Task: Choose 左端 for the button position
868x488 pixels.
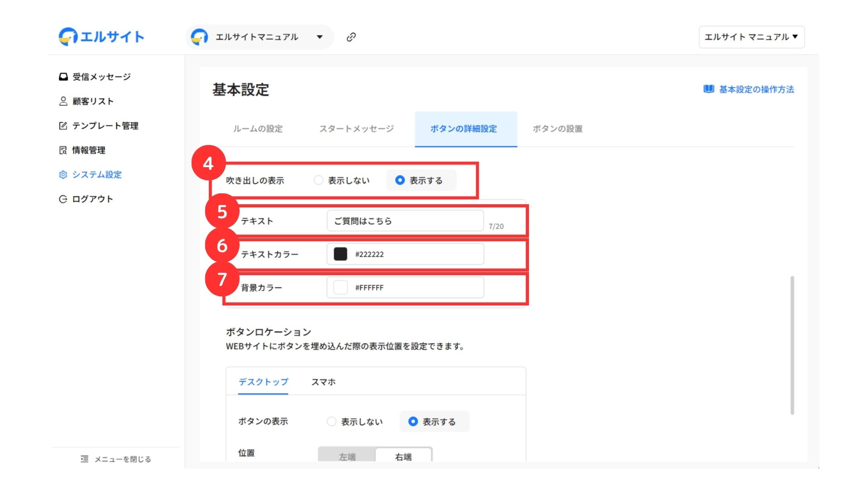Action: pyautogui.click(x=347, y=456)
